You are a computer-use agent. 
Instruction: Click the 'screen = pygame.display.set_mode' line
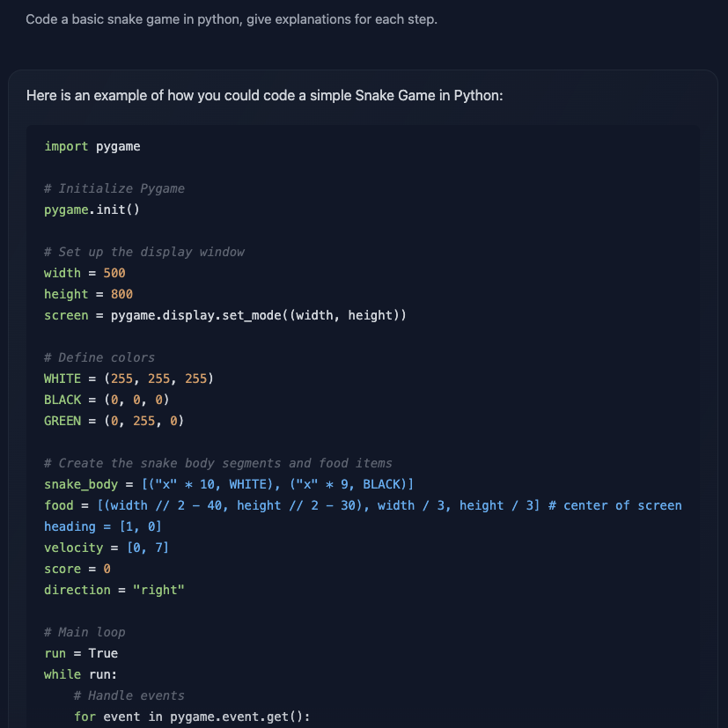coord(225,315)
